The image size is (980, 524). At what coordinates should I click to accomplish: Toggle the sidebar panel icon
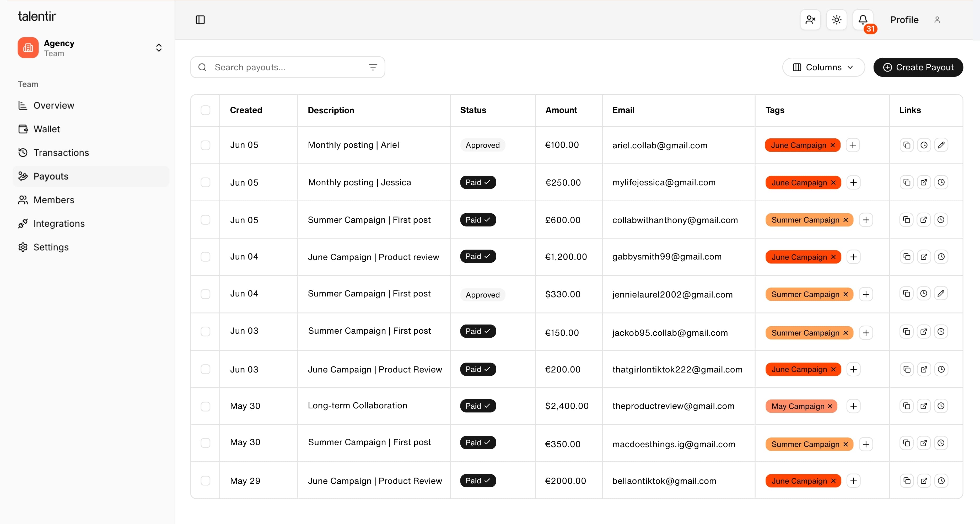[x=200, y=20]
